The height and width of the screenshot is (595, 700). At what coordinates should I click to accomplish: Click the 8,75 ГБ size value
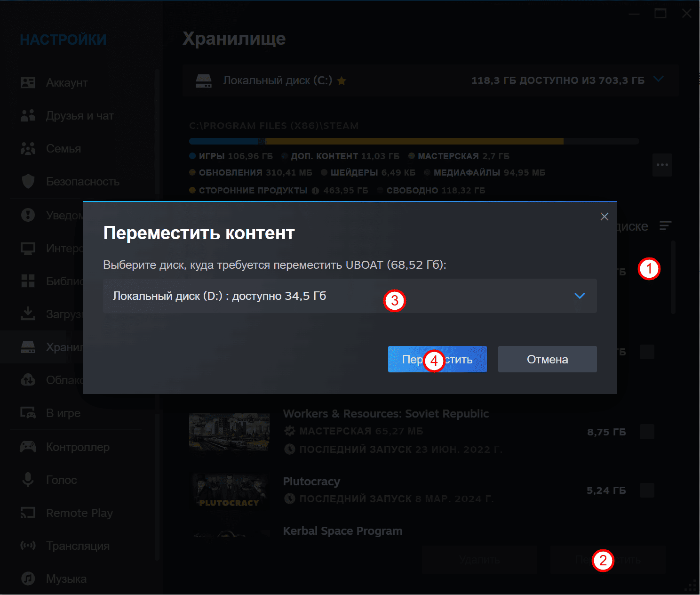606,432
